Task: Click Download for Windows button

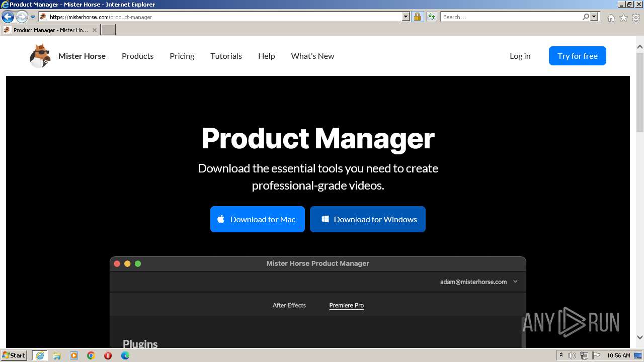Action: [368, 219]
